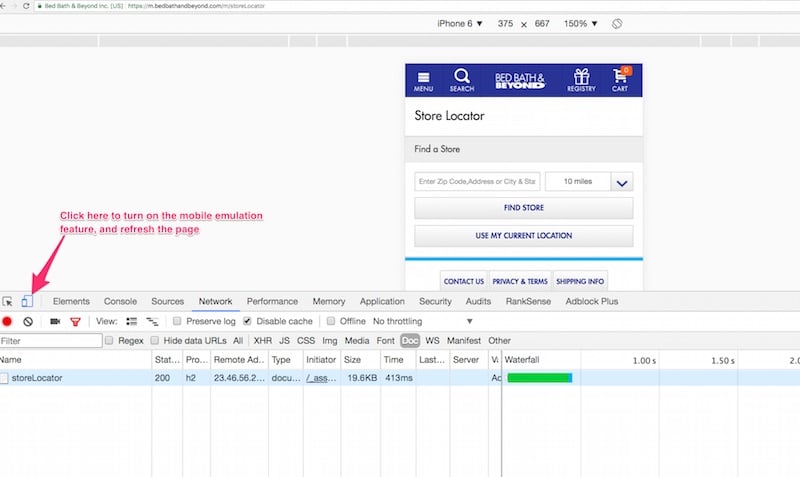Open the No throttling dropdown

[422, 321]
